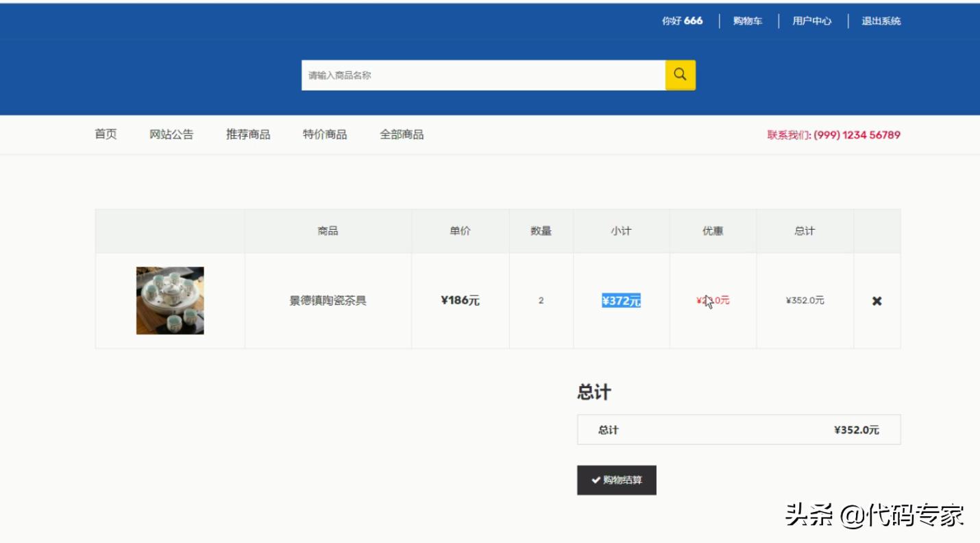Browse 全部商品 all products
This screenshot has height=543, width=980.
[401, 134]
